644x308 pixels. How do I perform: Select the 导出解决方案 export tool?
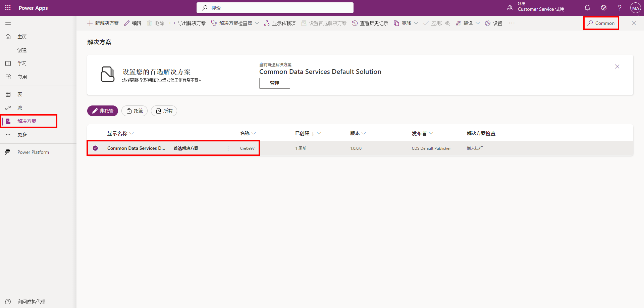(187, 23)
